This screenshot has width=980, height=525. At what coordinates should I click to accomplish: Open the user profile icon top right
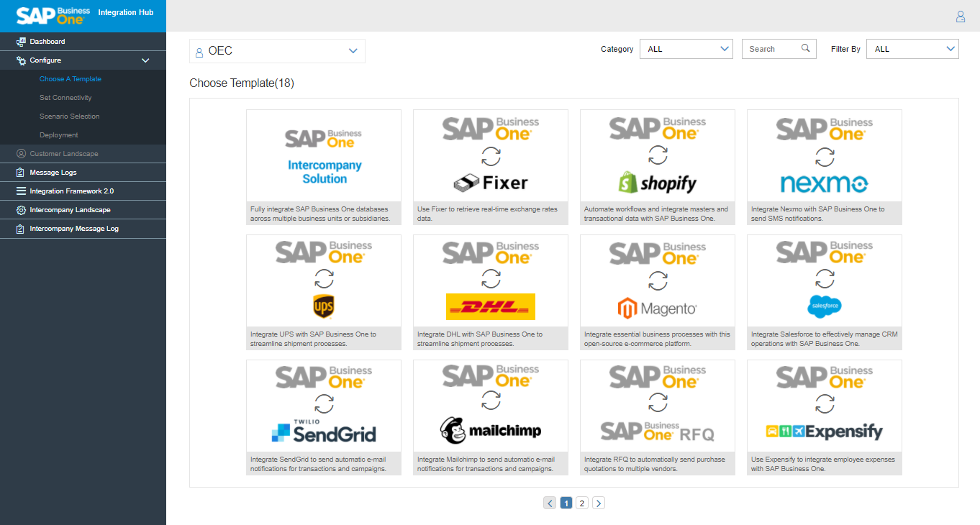point(961,16)
